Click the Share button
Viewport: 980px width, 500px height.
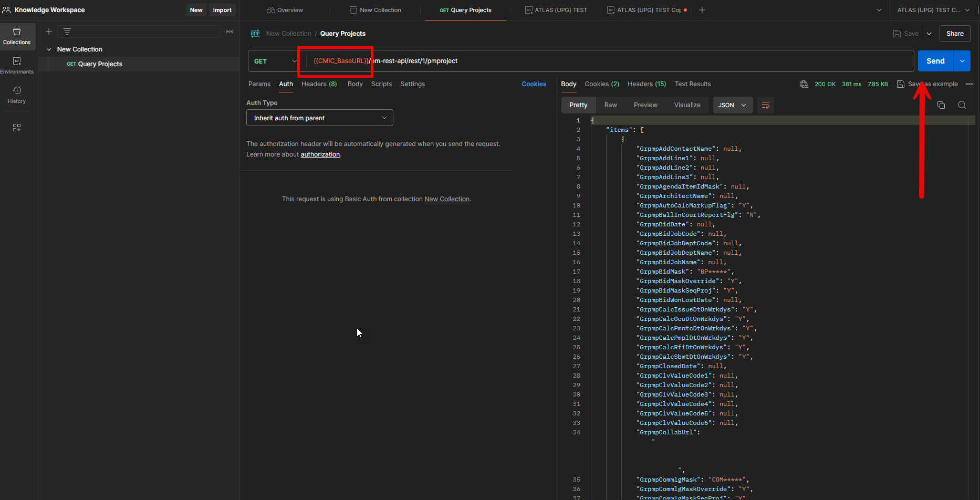(x=955, y=34)
